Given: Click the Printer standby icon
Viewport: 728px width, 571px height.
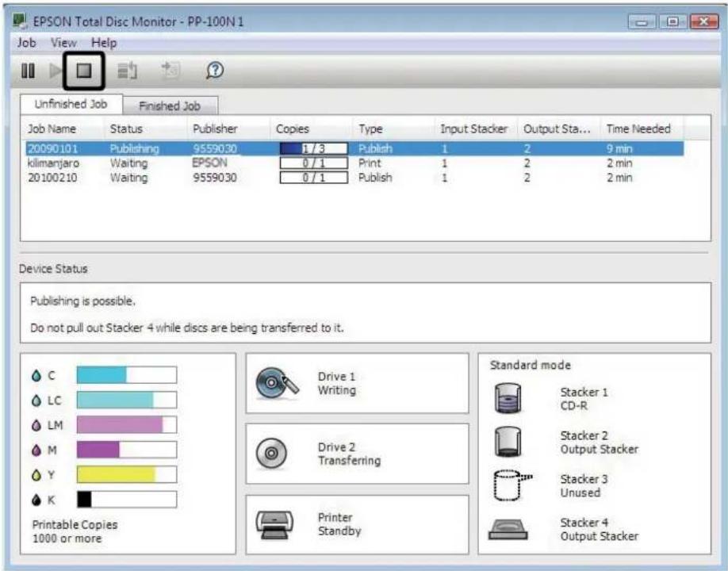Looking at the screenshot, I should 274,525.
